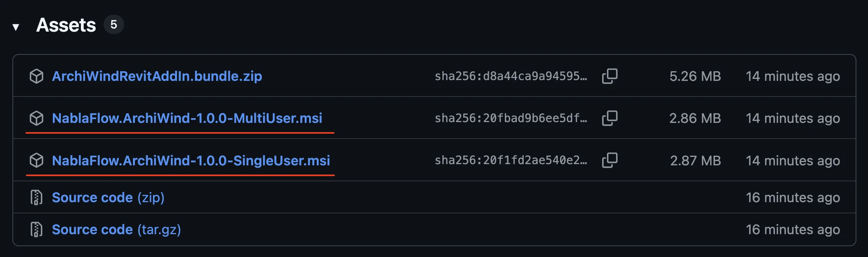The width and height of the screenshot is (868, 257).
Task: Click sha256:d8a44ca9a94595 hash text
Action: point(510,76)
